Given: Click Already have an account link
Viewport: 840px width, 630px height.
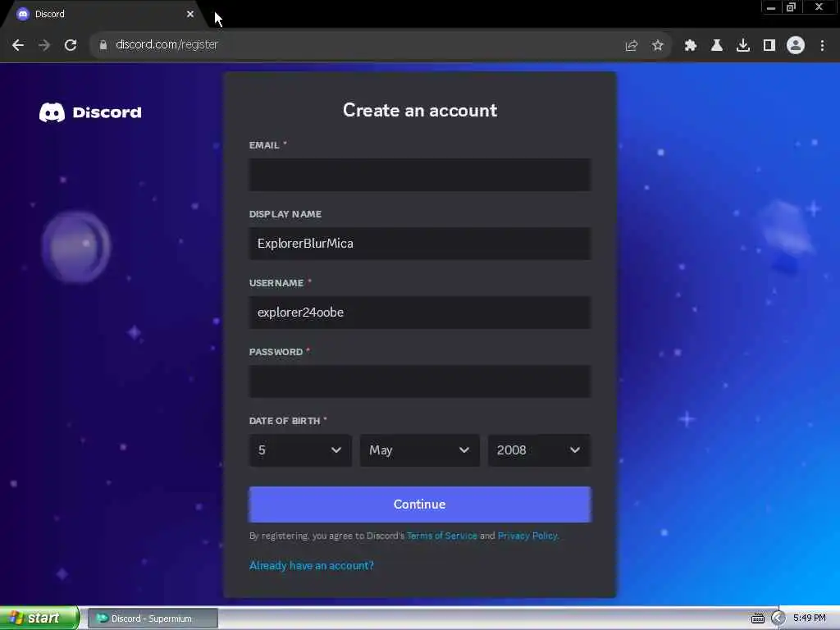Looking at the screenshot, I should [x=311, y=566].
